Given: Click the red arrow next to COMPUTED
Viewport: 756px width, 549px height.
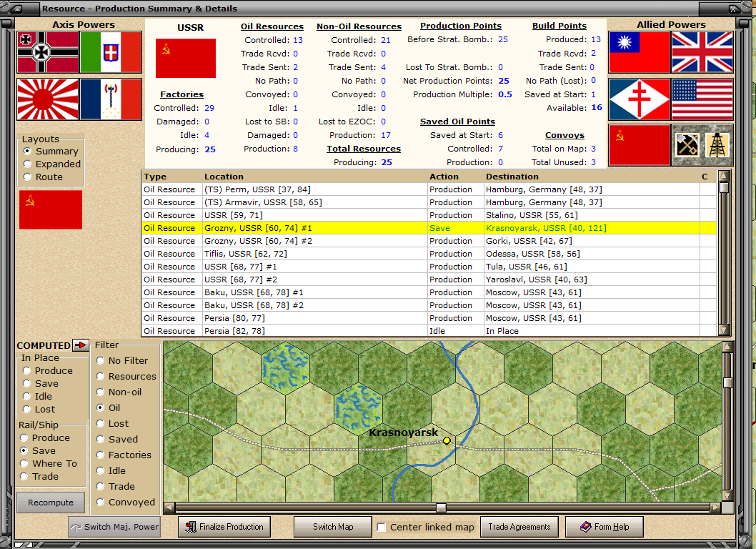Looking at the screenshot, I should pyautogui.click(x=81, y=345).
